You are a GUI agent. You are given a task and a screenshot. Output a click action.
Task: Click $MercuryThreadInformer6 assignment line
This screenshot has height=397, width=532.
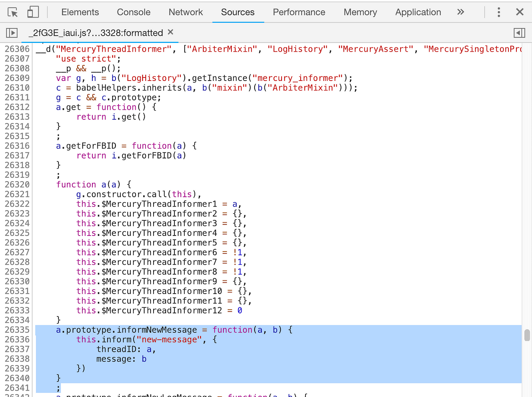161,253
